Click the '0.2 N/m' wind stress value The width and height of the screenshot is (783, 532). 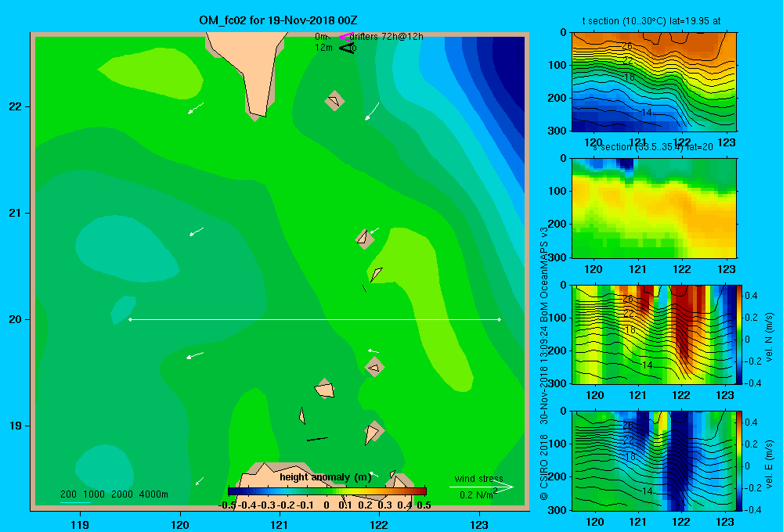pyautogui.click(x=477, y=495)
